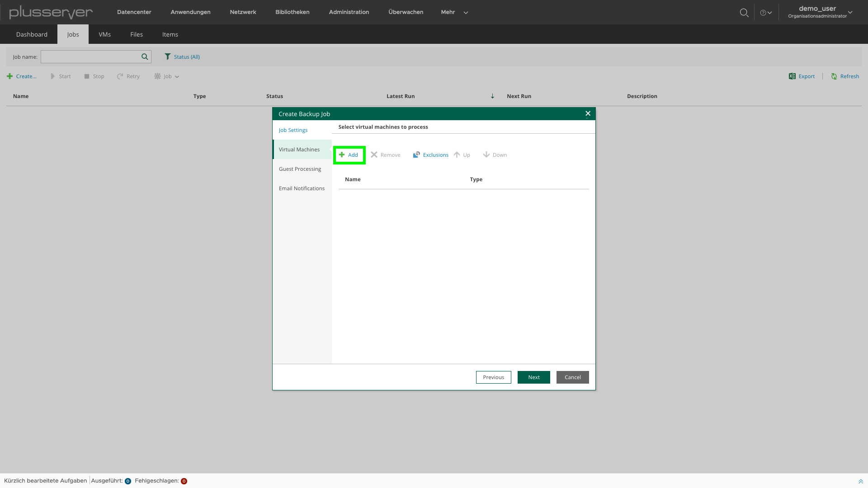868x488 pixels.
Task: Expand the recent tasks panel chevron
Action: click(x=861, y=482)
